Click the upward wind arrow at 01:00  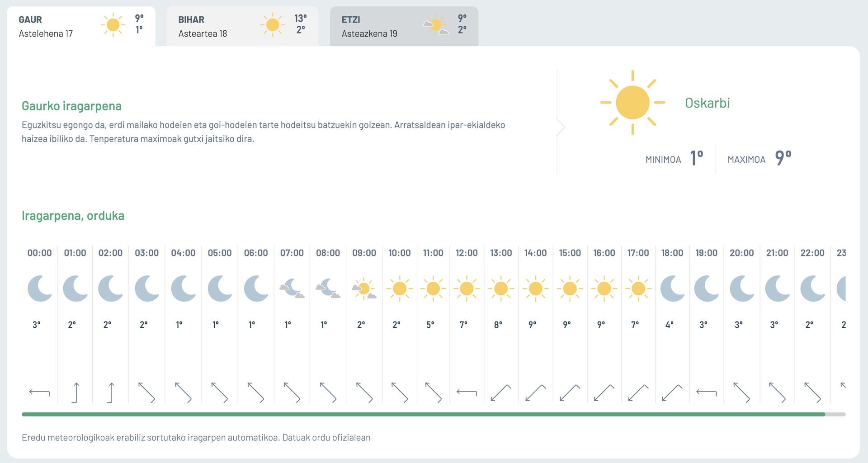[x=75, y=392]
